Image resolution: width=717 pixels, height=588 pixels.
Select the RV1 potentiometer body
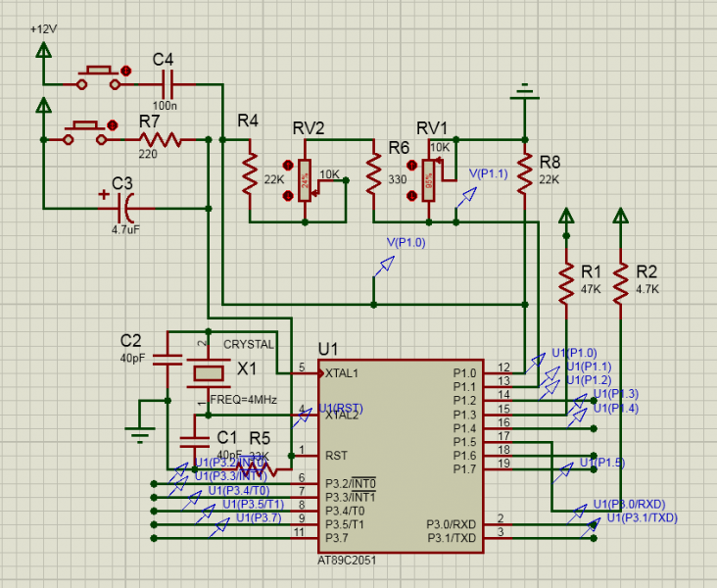[428, 180]
